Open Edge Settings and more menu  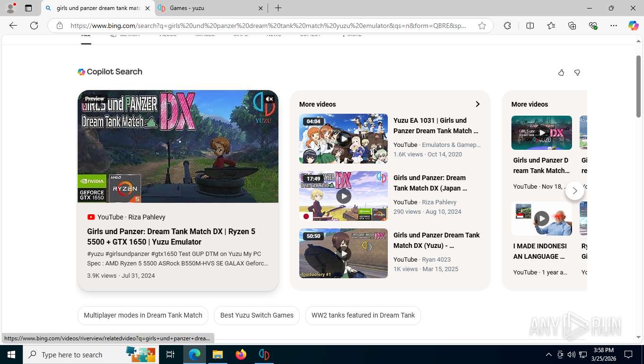(614, 26)
